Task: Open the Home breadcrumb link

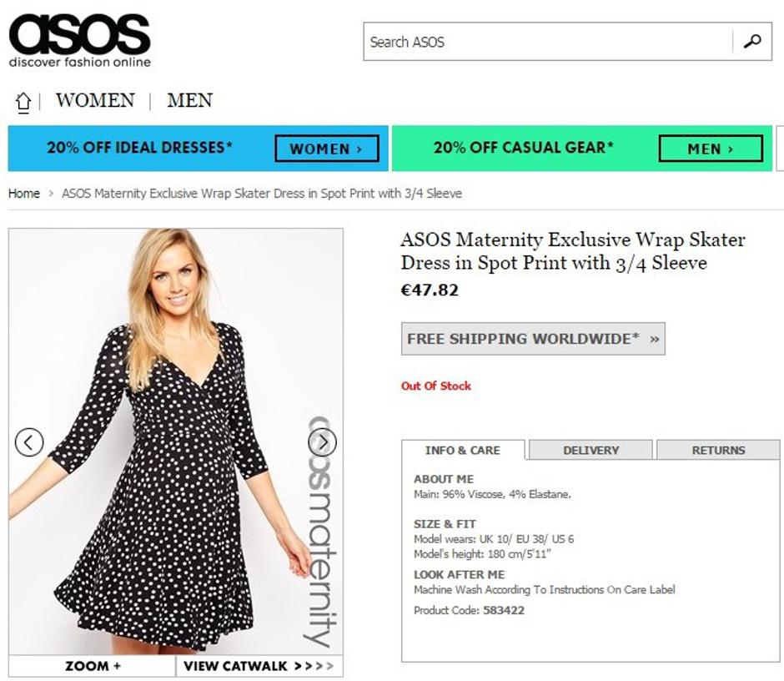Action: click(23, 193)
